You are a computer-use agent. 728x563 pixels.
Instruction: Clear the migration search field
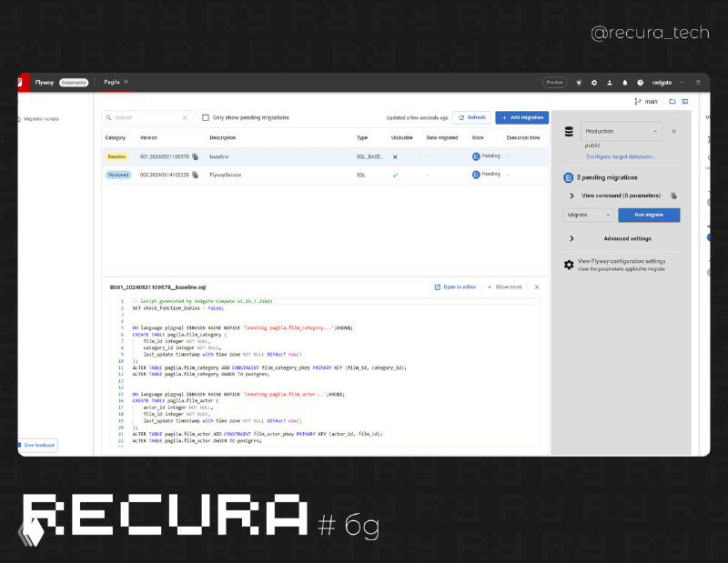coord(185,117)
